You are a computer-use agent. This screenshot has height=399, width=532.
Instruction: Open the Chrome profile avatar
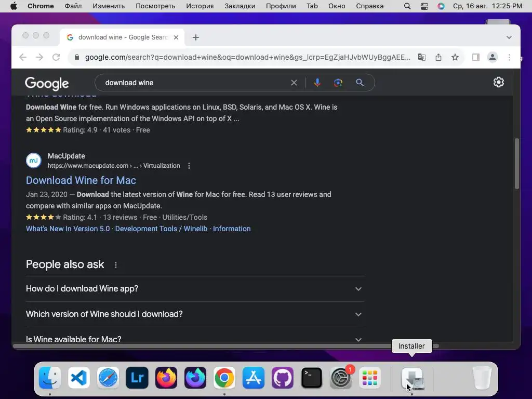493,57
